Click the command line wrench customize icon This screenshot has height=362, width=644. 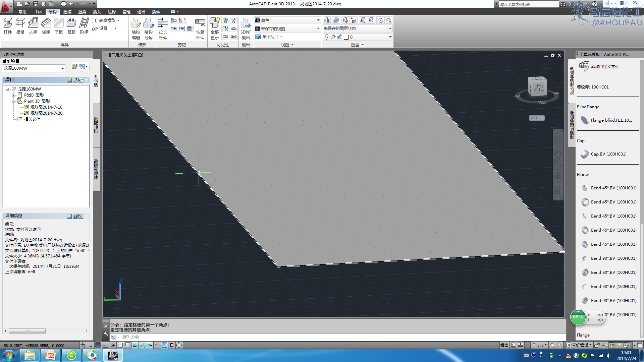click(106, 334)
